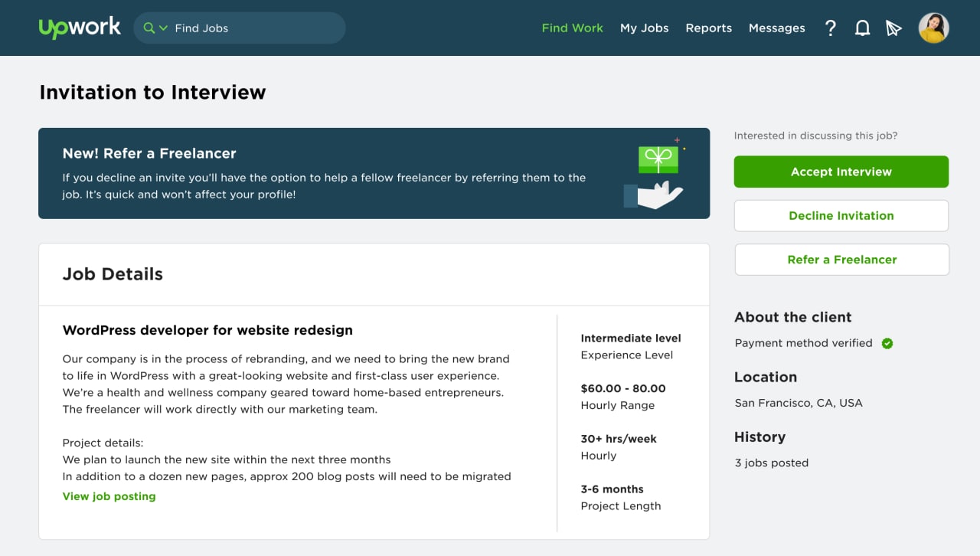Open Messages

pos(776,28)
